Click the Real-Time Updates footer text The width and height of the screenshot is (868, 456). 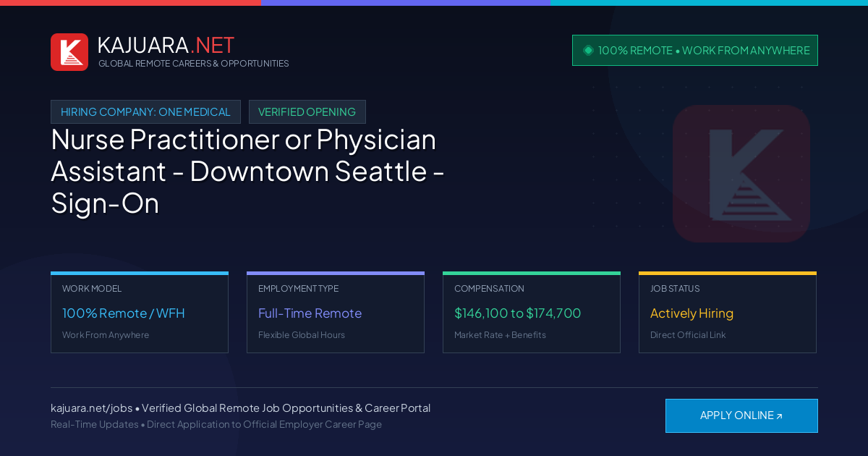pos(216,424)
